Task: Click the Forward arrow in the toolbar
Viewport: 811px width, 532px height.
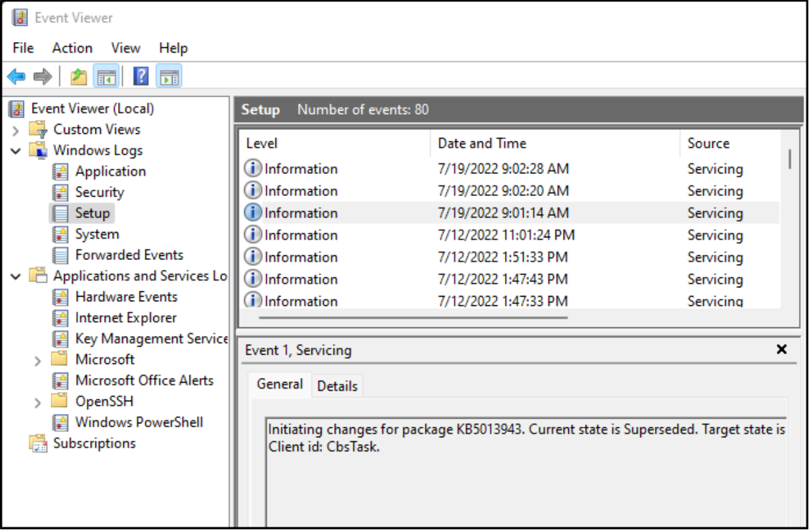Action: click(x=42, y=77)
